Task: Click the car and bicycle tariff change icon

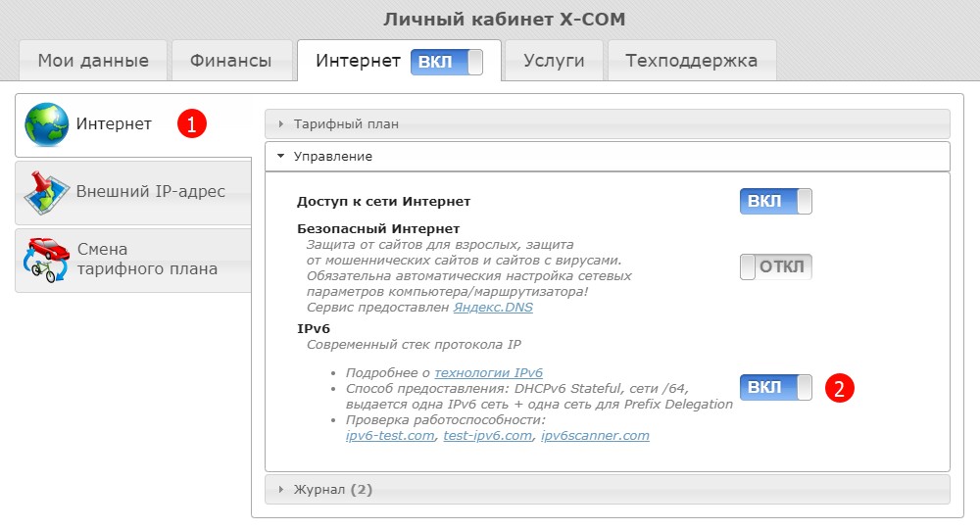Action: coord(46,260)
